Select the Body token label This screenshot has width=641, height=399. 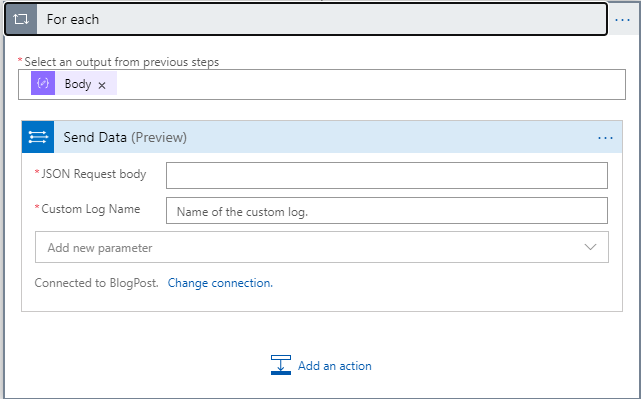click(78, 84)
